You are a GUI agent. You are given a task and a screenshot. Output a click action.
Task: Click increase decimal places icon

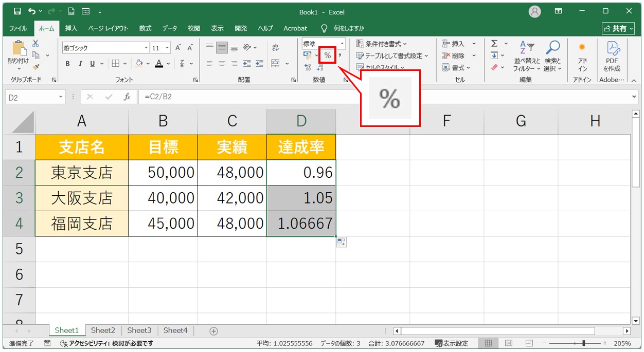[x=308, y=67]
